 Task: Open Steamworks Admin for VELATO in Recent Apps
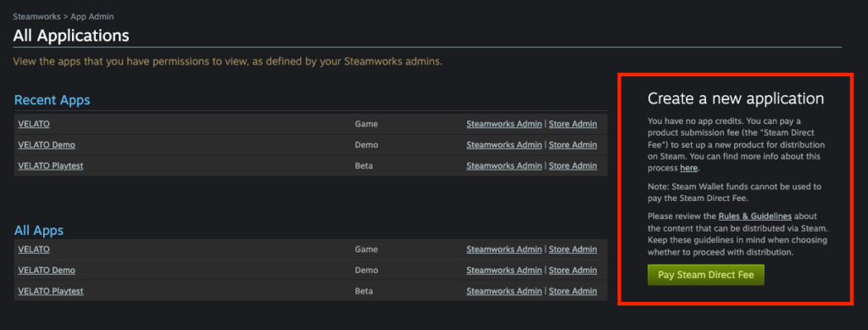504,124
